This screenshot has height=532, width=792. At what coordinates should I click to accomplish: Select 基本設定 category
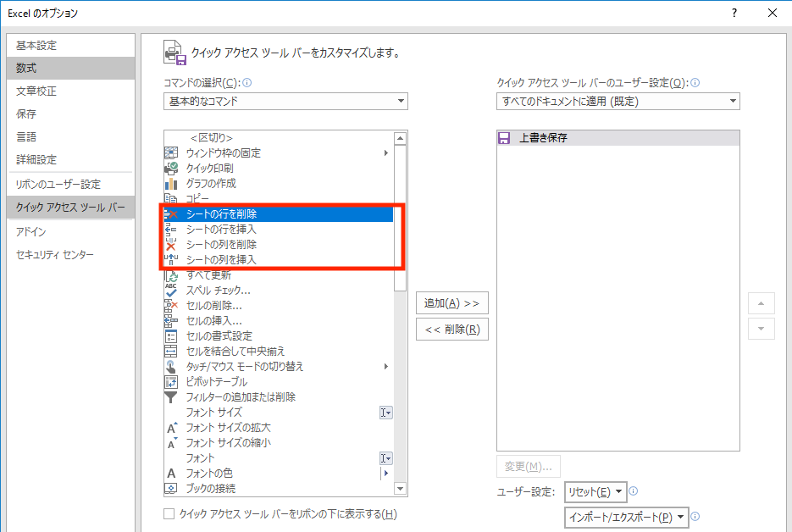point(70,46)
